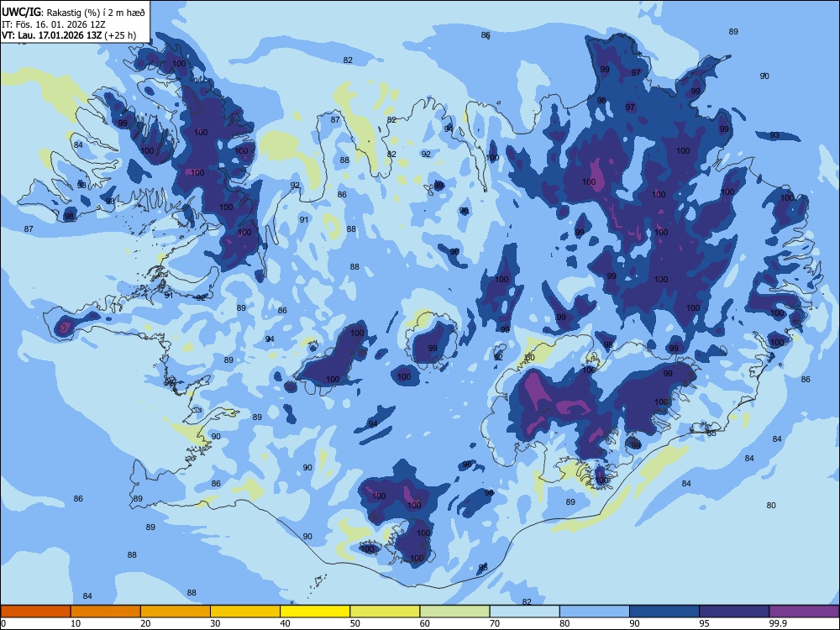Viewport: 840px width, 630px height.
Task: Click the 30–40 golden legend swatch
Action: tap(245, 612)
